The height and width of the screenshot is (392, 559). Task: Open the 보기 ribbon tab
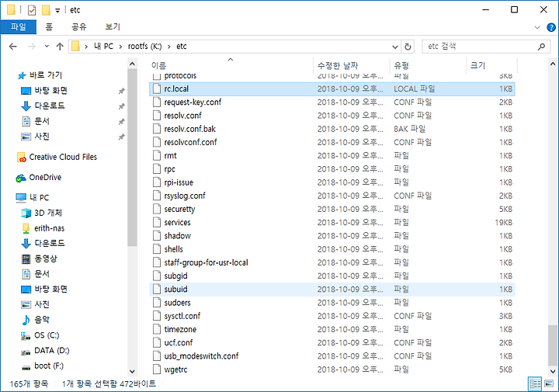coord(113,26)
